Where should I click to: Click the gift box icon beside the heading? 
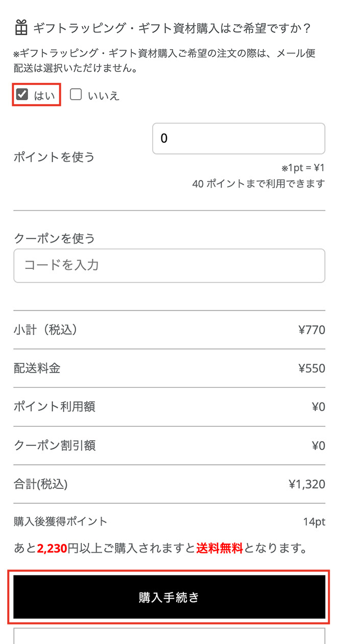pos(21,28)
